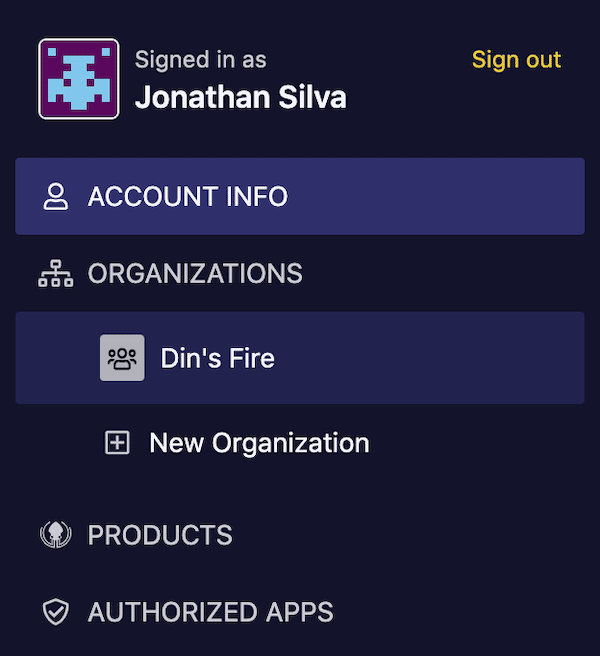The image size is (600, 656).
Task: Open the Din's Fire organization name
Action: click(x=217, y=358)
